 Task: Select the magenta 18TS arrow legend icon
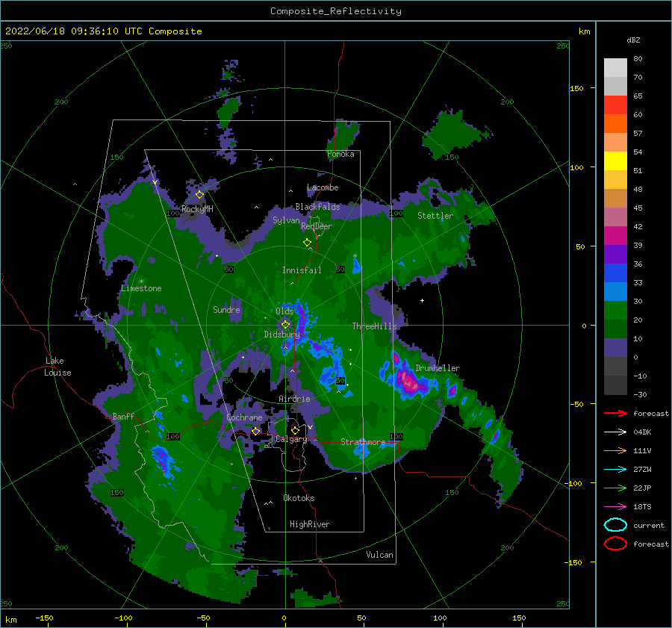pos(615,506)
